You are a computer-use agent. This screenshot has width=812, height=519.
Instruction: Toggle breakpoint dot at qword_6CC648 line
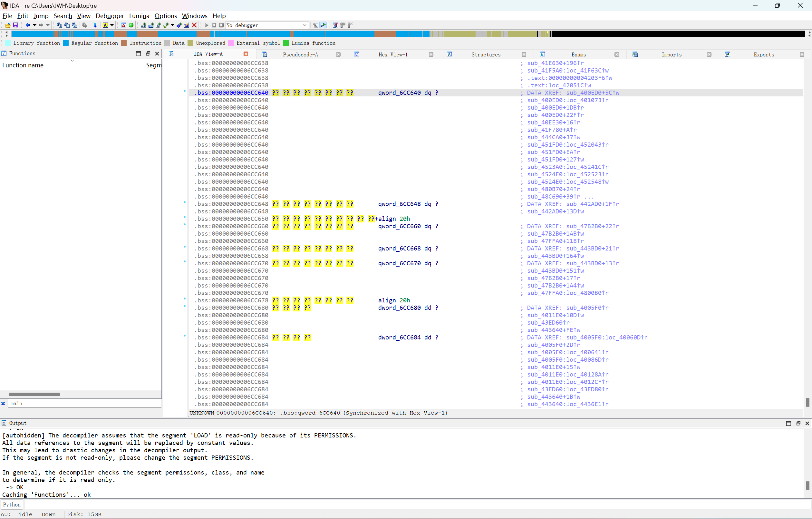pos(184,202)
